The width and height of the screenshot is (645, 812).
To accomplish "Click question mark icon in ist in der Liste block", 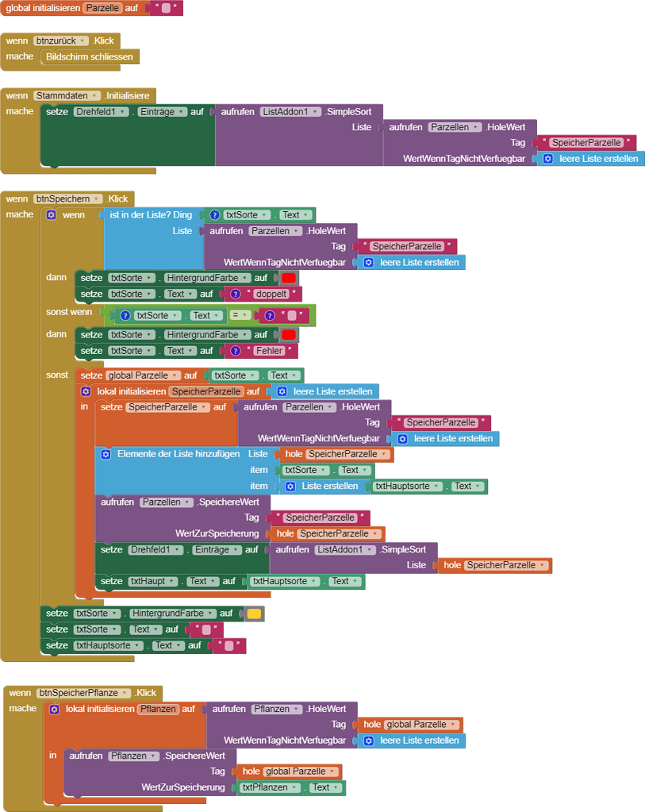I will pos(214,215).
